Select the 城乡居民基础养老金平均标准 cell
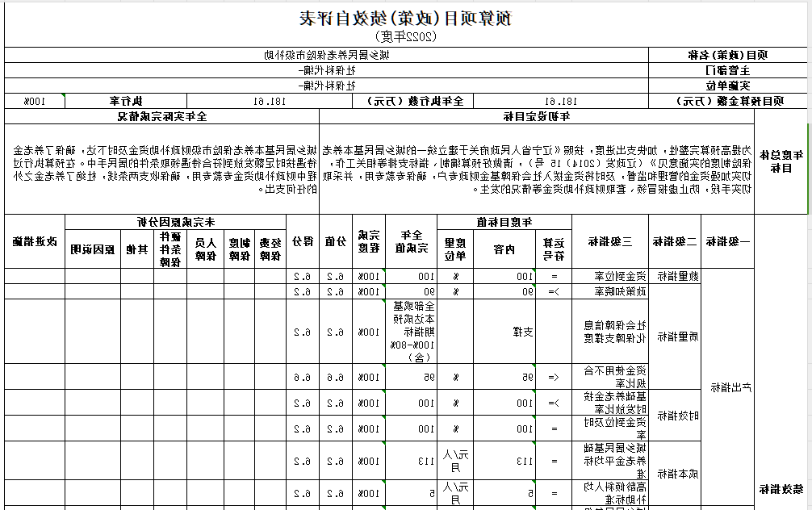 click(x=610, y=460)
